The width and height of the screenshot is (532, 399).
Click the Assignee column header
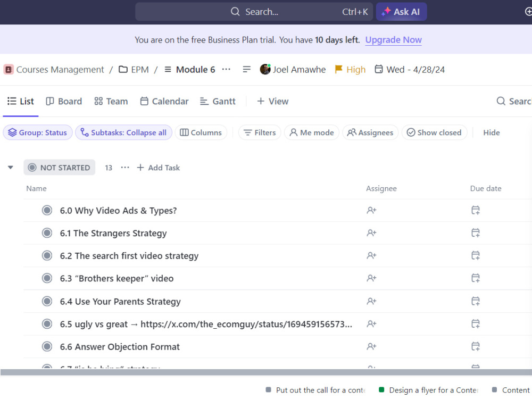[381, 188]
